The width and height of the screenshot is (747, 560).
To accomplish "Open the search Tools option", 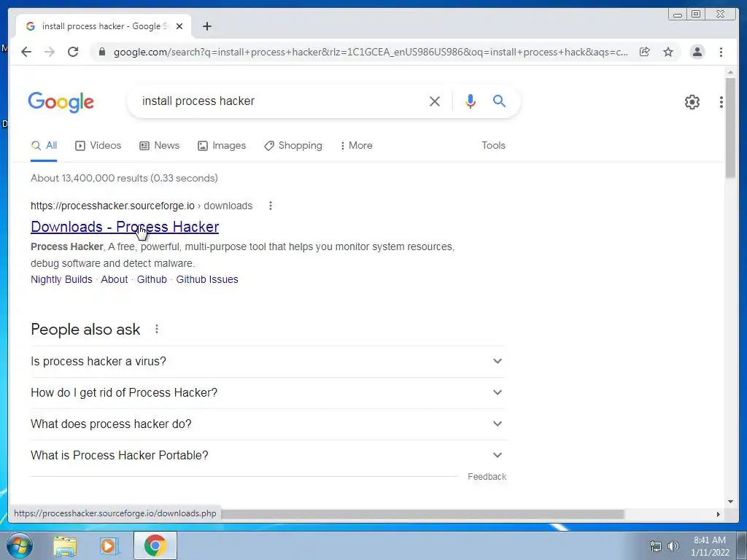I will (x=494, y=146).
